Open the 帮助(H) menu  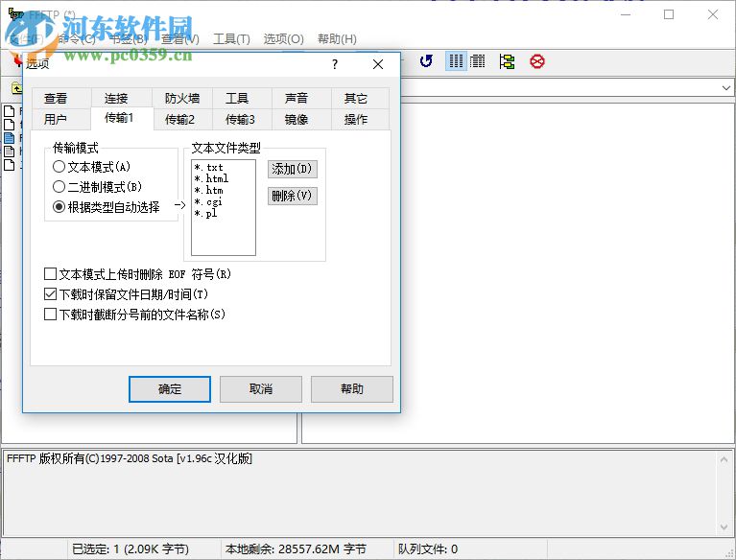click(337, 39)
